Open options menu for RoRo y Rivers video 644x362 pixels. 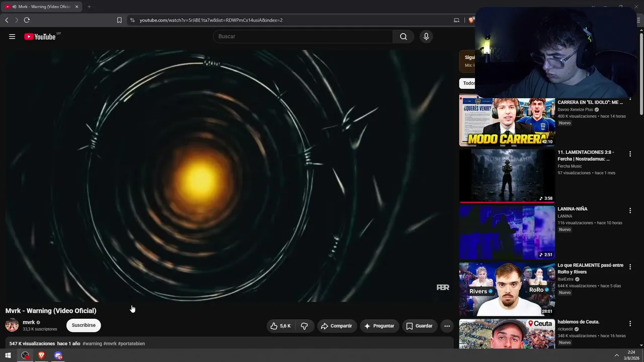click(x=630, y=267)
